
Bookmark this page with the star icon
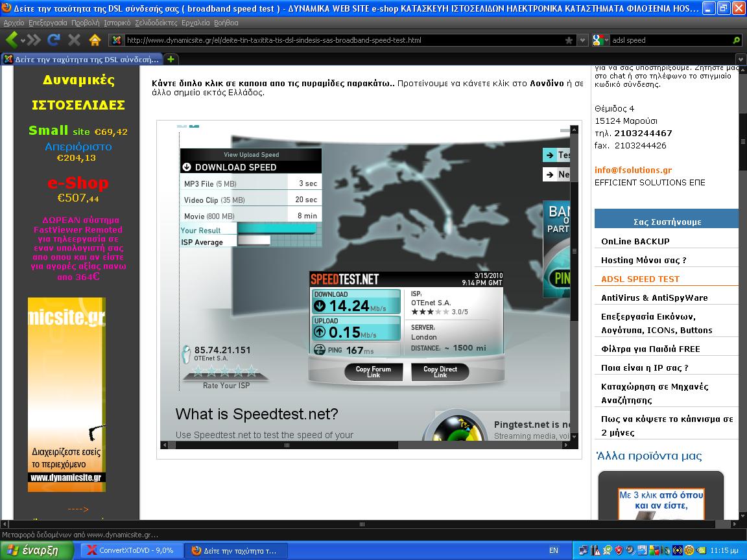(x=569, y=40)
